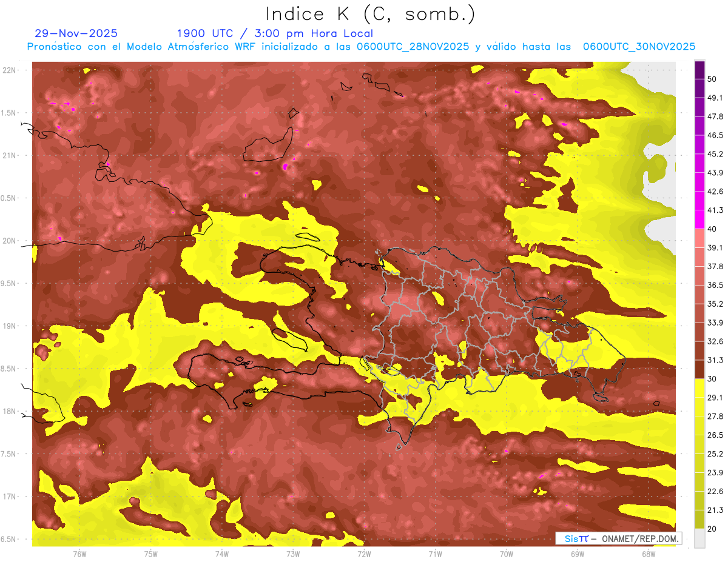Click the latitude label '21N'
The image size is (728, 562).
pos(10,155)
